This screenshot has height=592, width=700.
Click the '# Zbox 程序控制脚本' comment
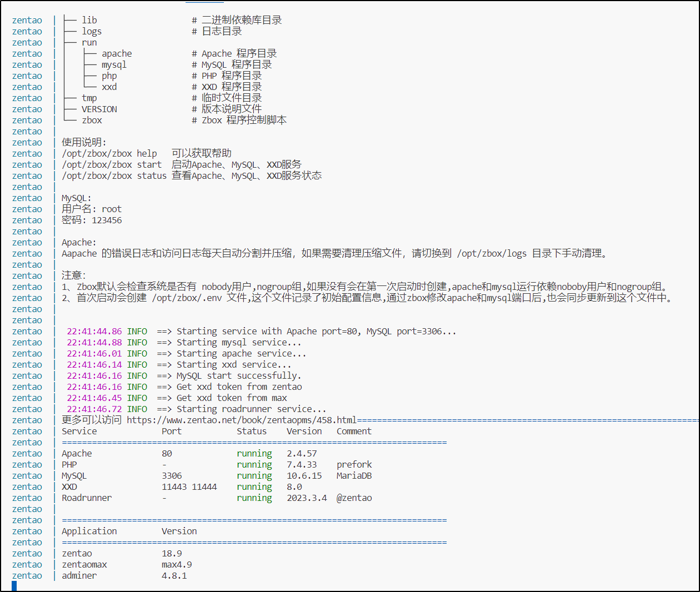click(x=239, y=120)
